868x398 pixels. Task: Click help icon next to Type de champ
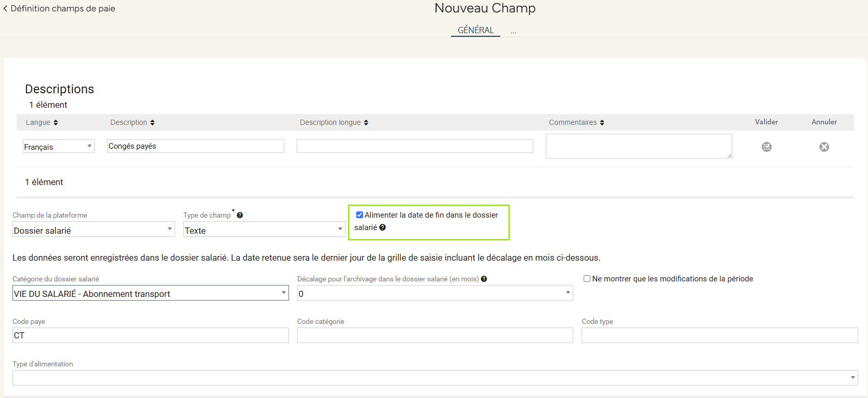click(x=240, y=216)
